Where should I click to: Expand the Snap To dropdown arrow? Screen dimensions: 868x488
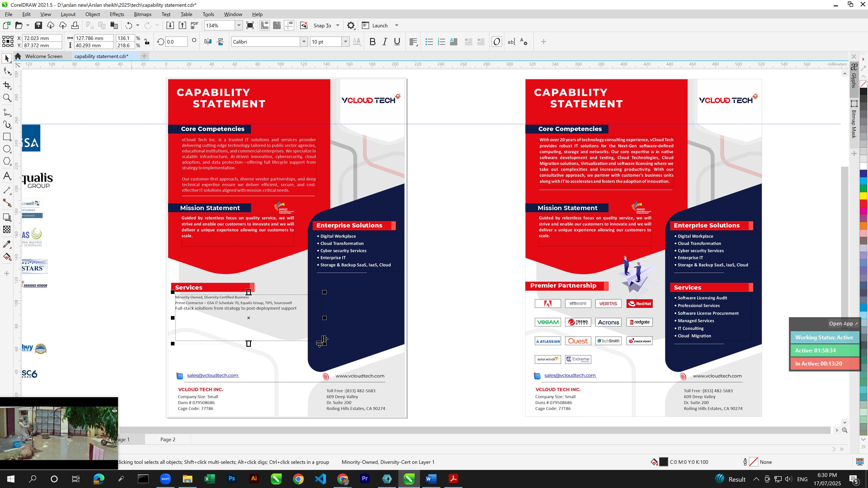[338, 25]
